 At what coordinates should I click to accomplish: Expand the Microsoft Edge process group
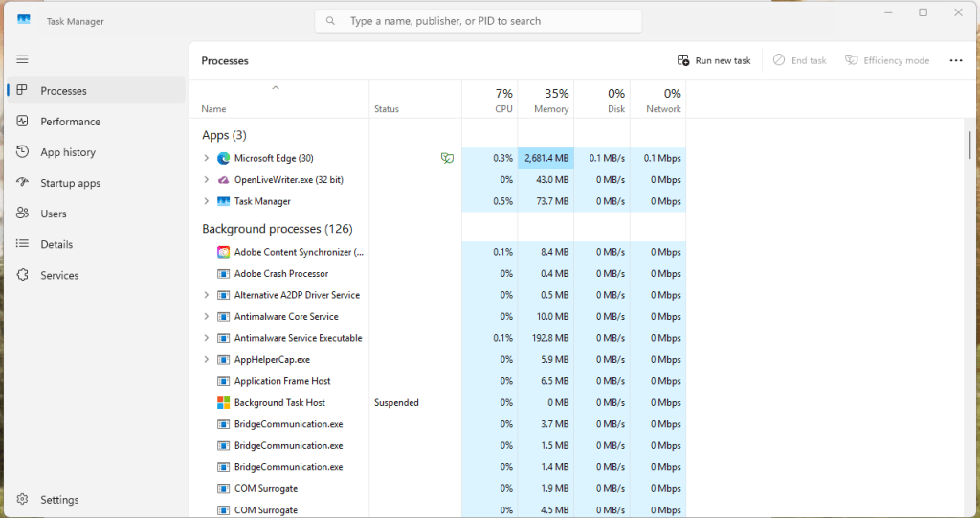point(206,158)
